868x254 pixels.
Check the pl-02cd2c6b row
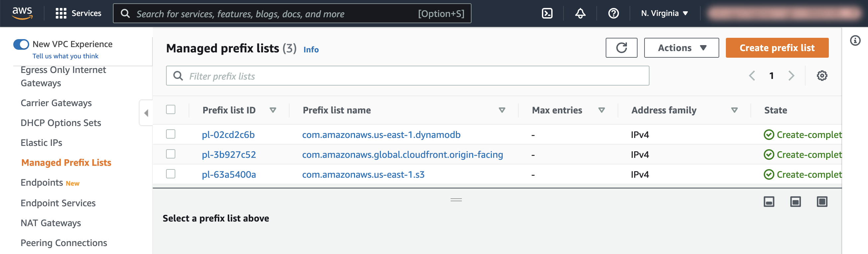click(x=170, y=134)
